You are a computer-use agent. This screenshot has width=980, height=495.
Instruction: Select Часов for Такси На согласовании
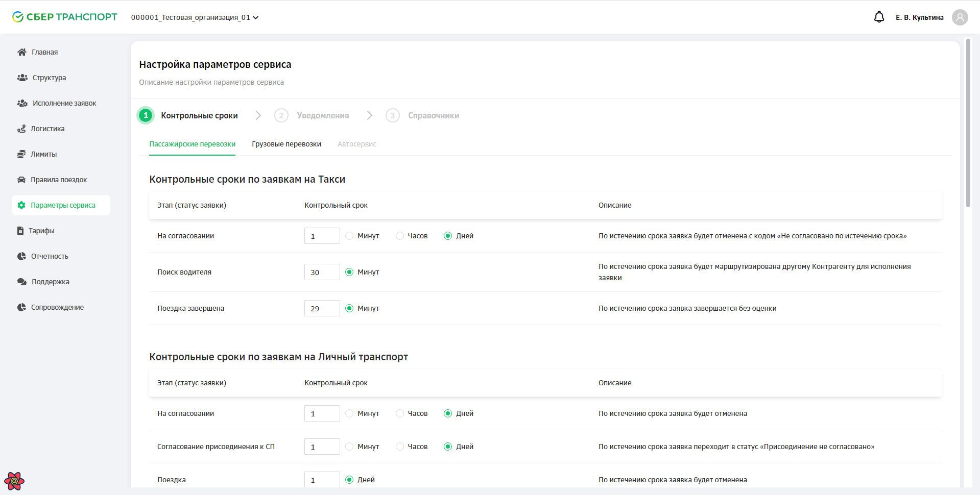[400, 236]
